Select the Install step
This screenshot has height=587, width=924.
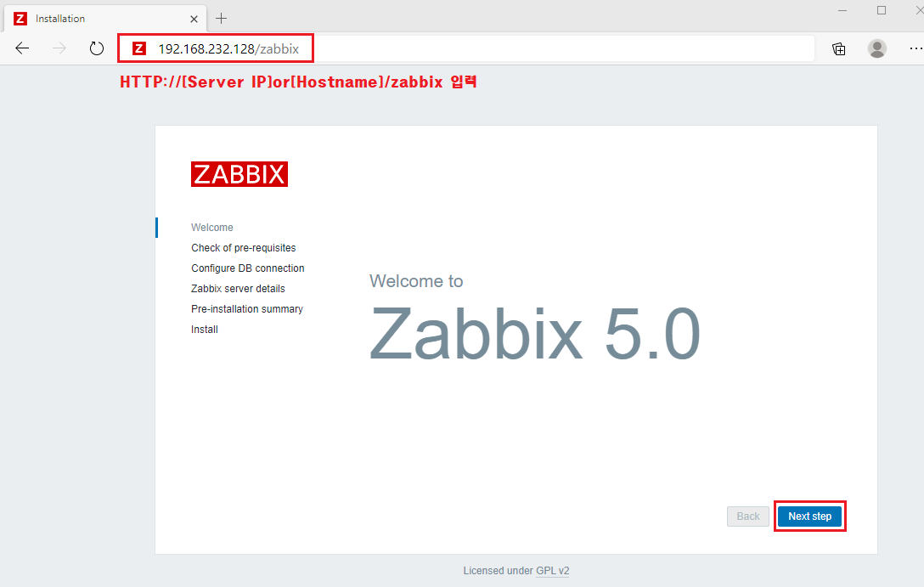pyautogui.click(x=205, y=330)
